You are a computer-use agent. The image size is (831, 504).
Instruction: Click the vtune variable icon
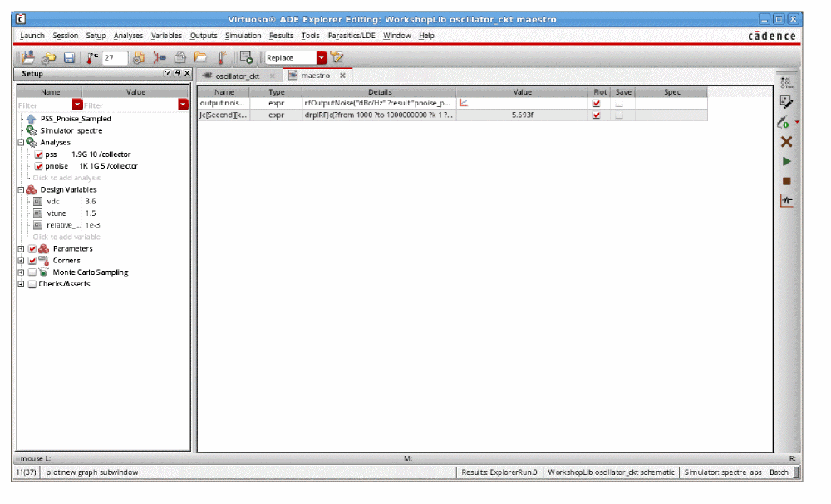click(37, 213)
